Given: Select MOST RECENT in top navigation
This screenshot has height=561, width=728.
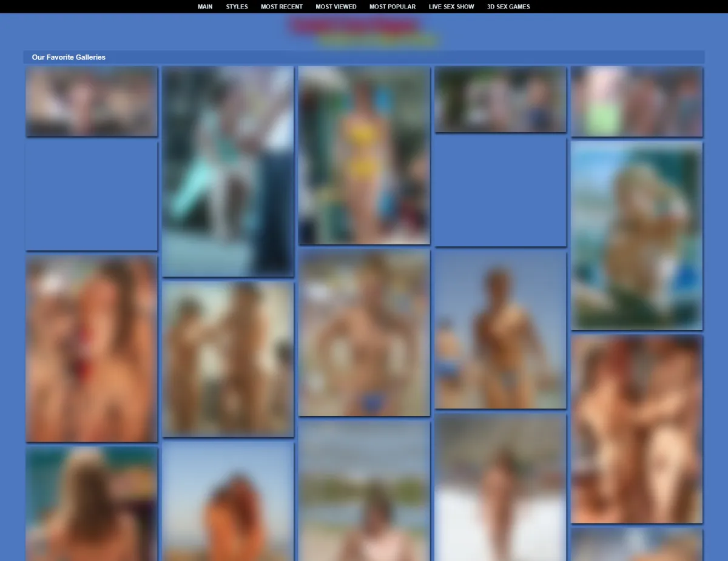Looking at the screenshot, I should 281,7.
